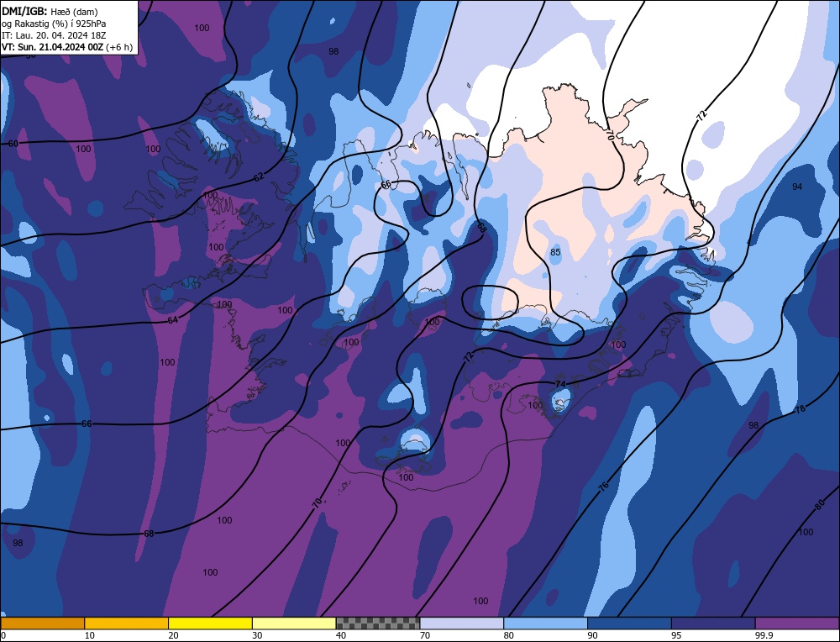Click the 'VT: Sun. 21.04.2024 00Z' valid time
Image resolution: width=840 pixels, height=642 pixels.
pyautogui.click(x=52, y=47)
